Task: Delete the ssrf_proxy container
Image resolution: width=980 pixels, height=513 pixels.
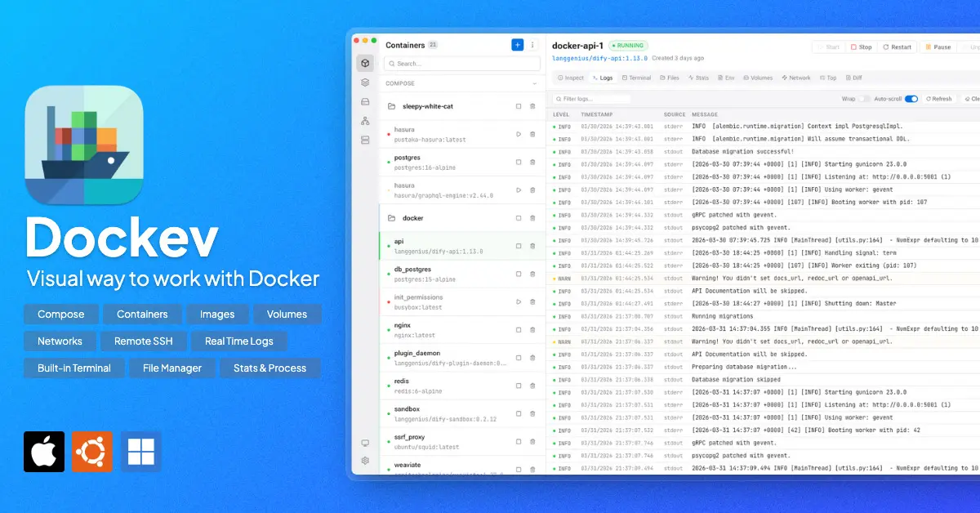Action: [x=532, y=441]
